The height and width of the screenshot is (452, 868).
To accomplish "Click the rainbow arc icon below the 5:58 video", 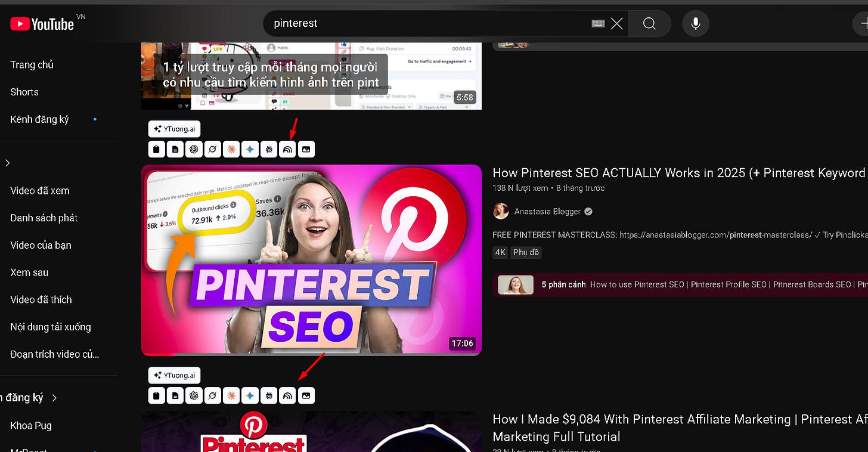I will point(287,150).
